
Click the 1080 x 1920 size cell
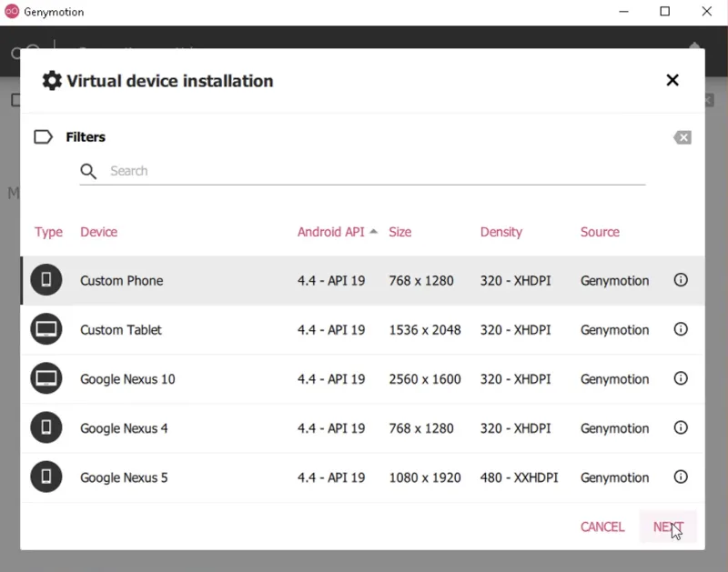click(x=425, y=477)
